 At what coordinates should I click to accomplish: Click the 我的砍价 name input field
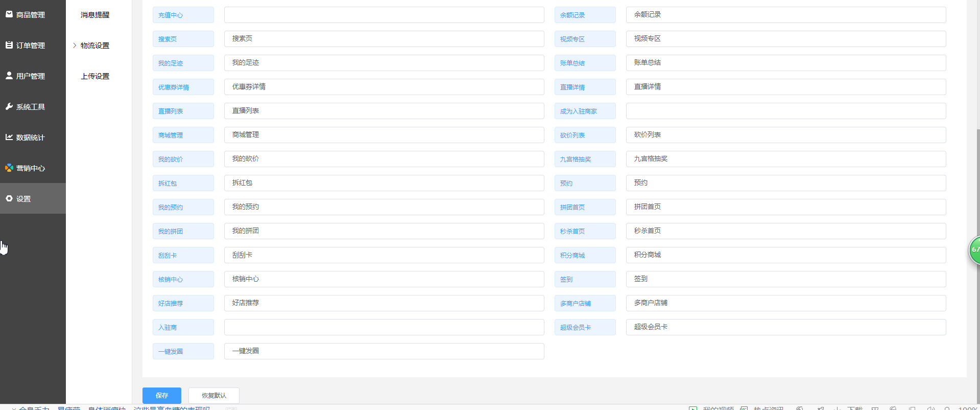tap(384, 159)
